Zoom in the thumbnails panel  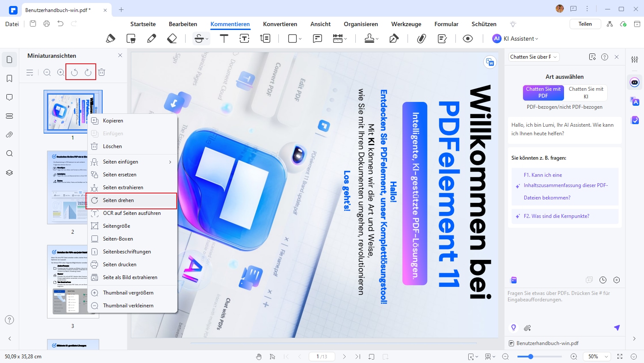[x=61, y=73]
